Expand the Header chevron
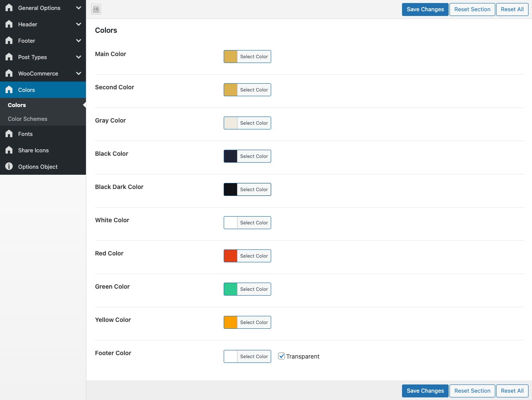Image resolution: width=532 pixels, height=400 pixels. click(x=78, y=24)
